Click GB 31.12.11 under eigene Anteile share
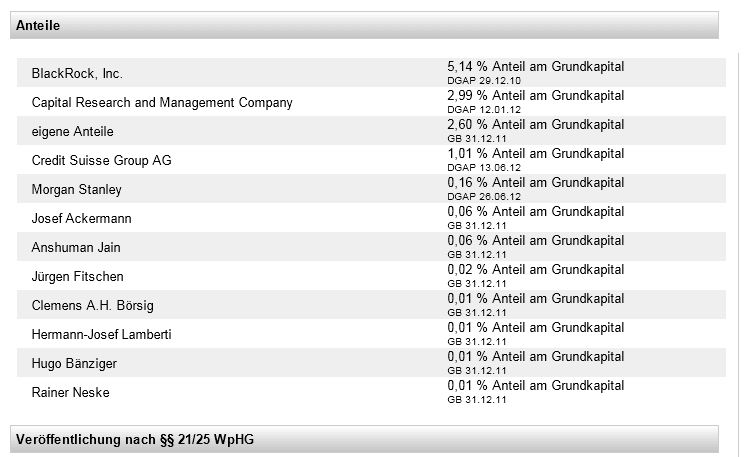Image resolution: width=750 pixels, height=457 pixels. (477, 139)
